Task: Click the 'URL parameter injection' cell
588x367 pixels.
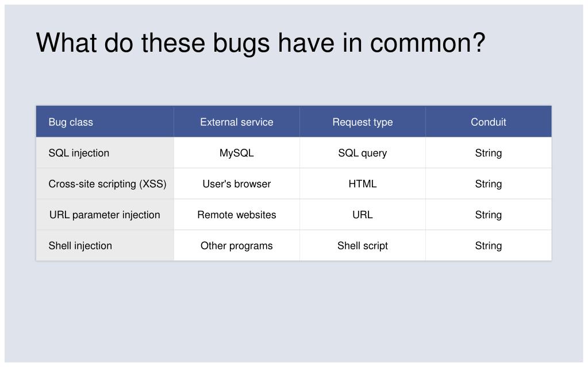Action: [105, 214]
